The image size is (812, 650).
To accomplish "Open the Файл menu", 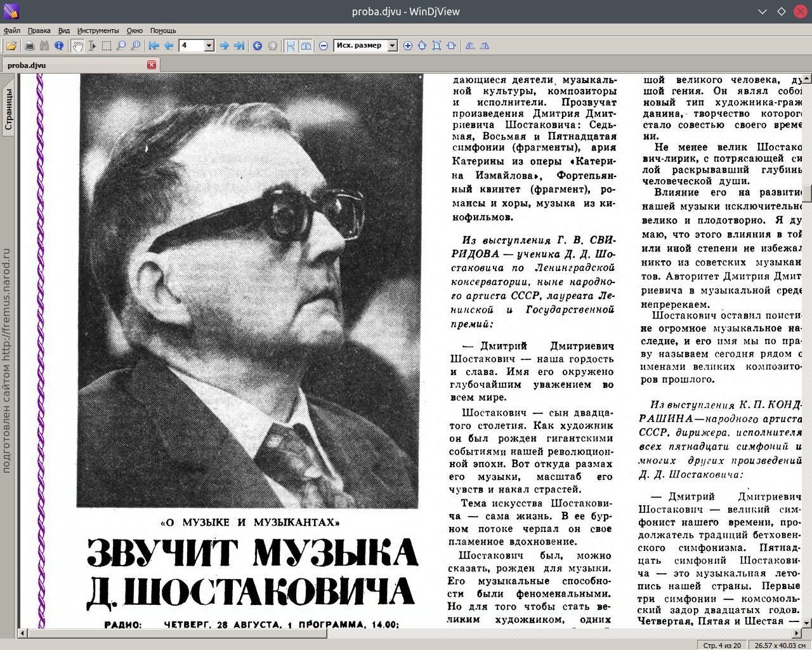I will (x=12, y=30).
